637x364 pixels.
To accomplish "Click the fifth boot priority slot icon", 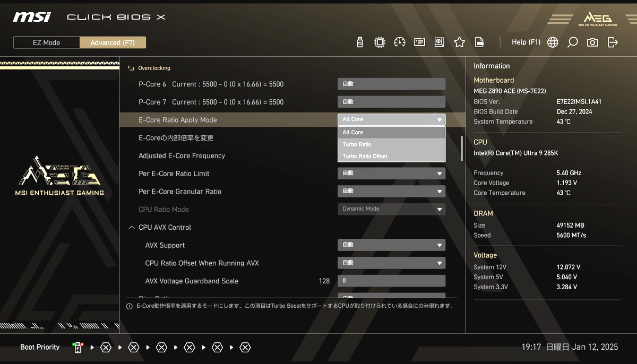I will [x=190, y=348].
